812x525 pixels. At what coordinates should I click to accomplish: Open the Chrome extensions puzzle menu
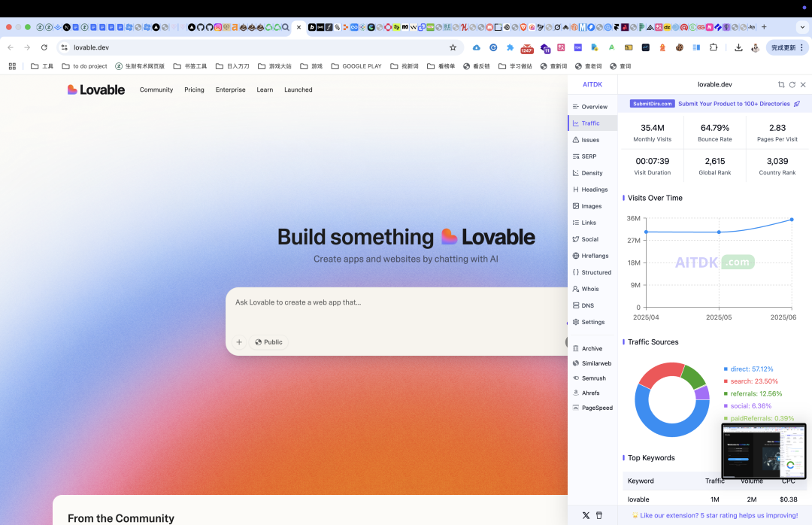point(714,47)
